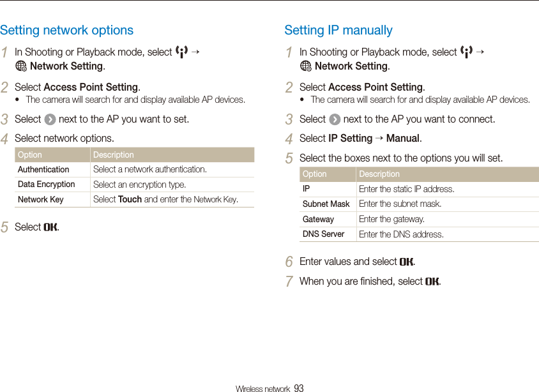The width and height of the screenshot is (539, 392).
Task: Click the wireless antenna icon under Setting IP manually
Action: 466,52
